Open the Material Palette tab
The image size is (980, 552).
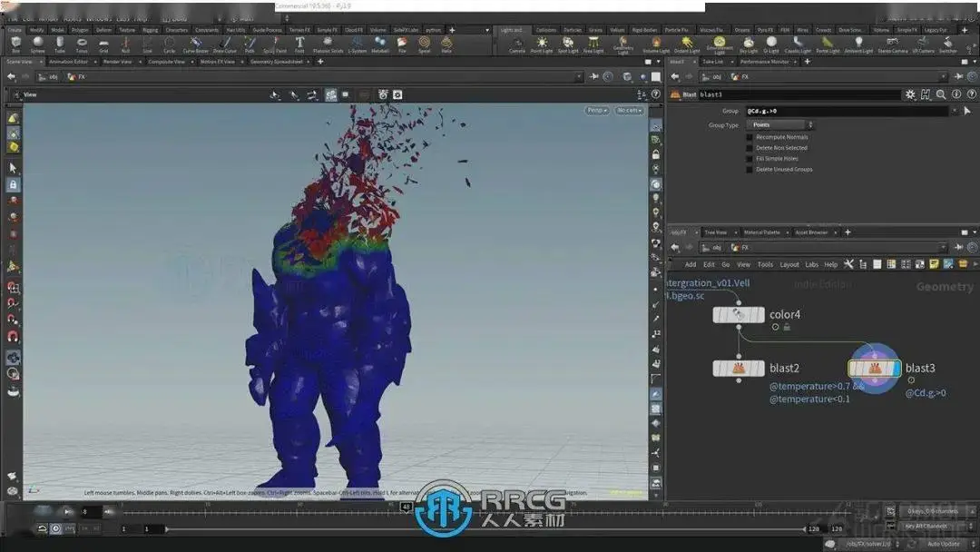(x=762, y=232)
